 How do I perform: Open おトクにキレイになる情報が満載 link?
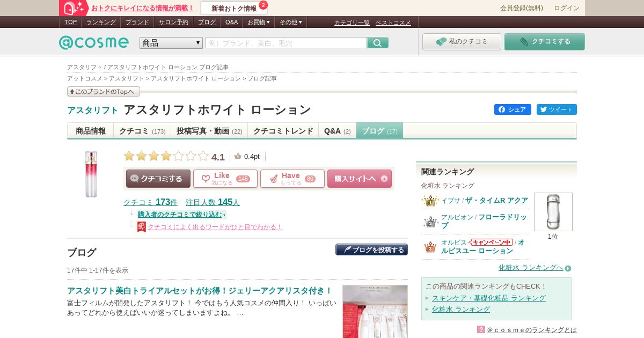click(143, 8)
